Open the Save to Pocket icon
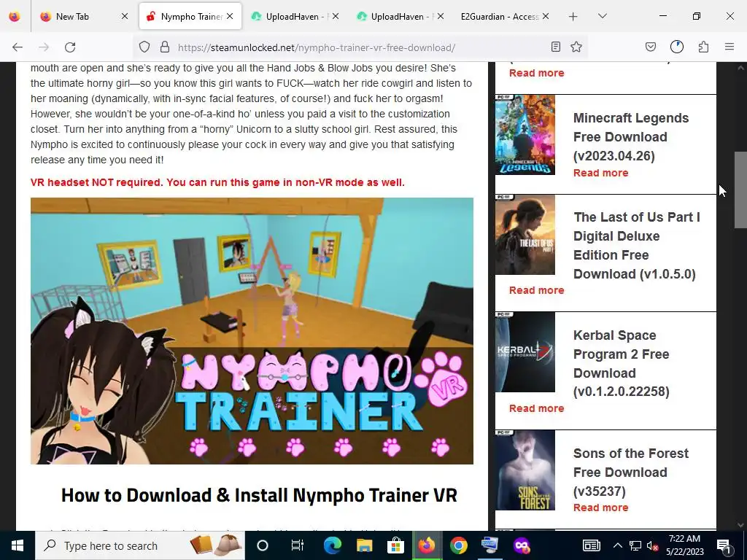The height and width of the screenshot is (560, 747). pyautogui.click(x=651, y=47)
